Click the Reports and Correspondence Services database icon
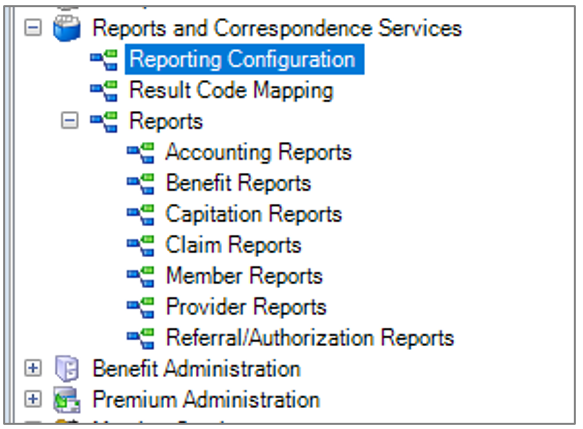The image size is (583, 429). coord(67,28)
